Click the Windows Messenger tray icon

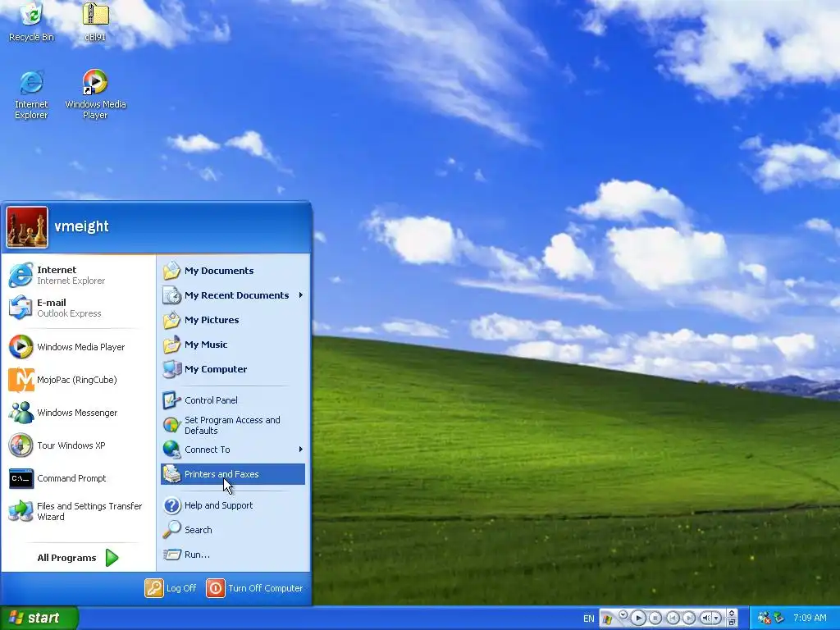point(765,618)
